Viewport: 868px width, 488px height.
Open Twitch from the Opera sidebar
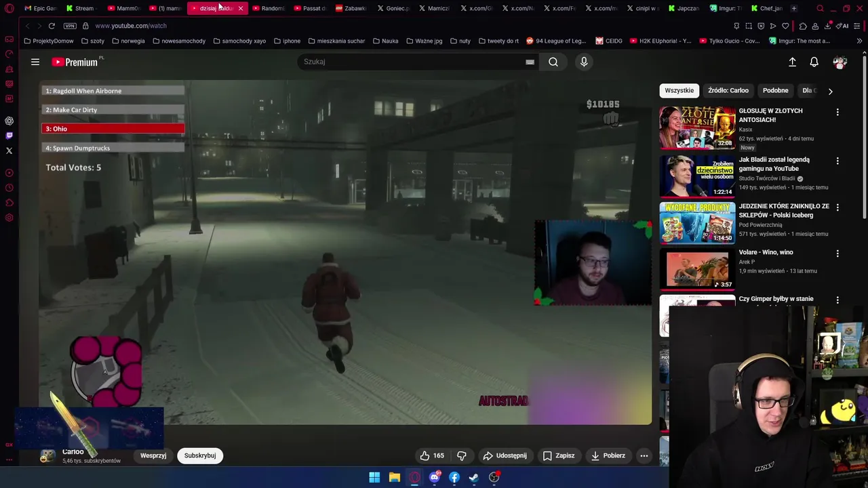(x=9, y=136)
